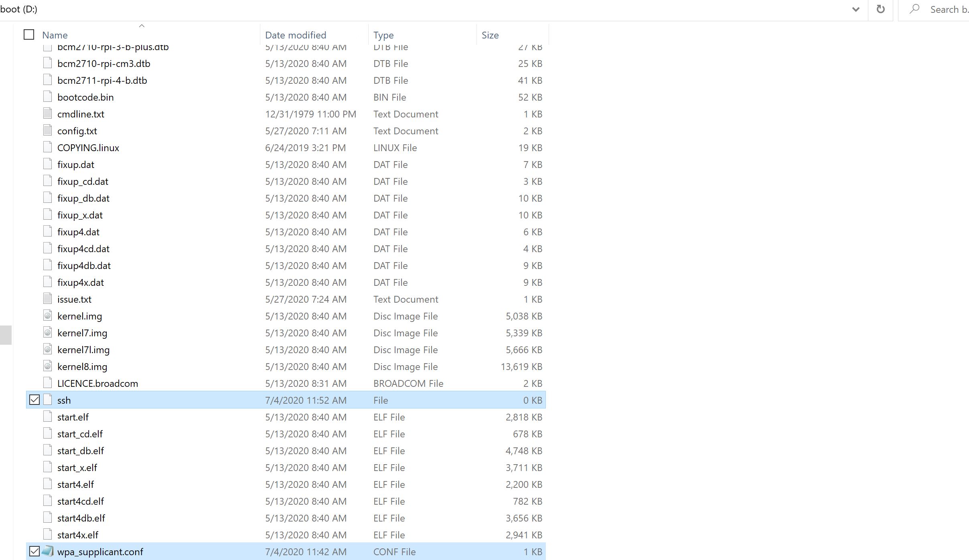Click the file icon of fixup4db.dat
Image resolution: width=969 pixels, height=560 pixels.
pyautogui.click(x=47, y=265)
